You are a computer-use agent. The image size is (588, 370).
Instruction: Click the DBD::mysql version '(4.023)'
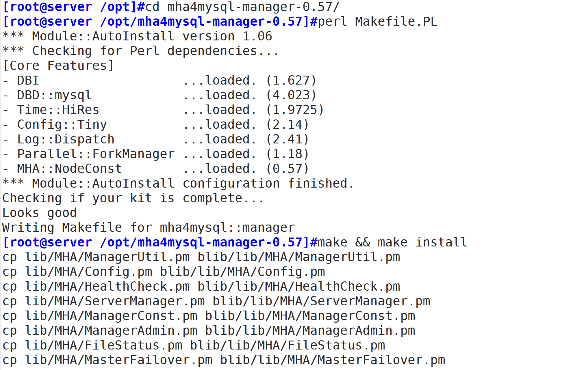click(291, 95)
